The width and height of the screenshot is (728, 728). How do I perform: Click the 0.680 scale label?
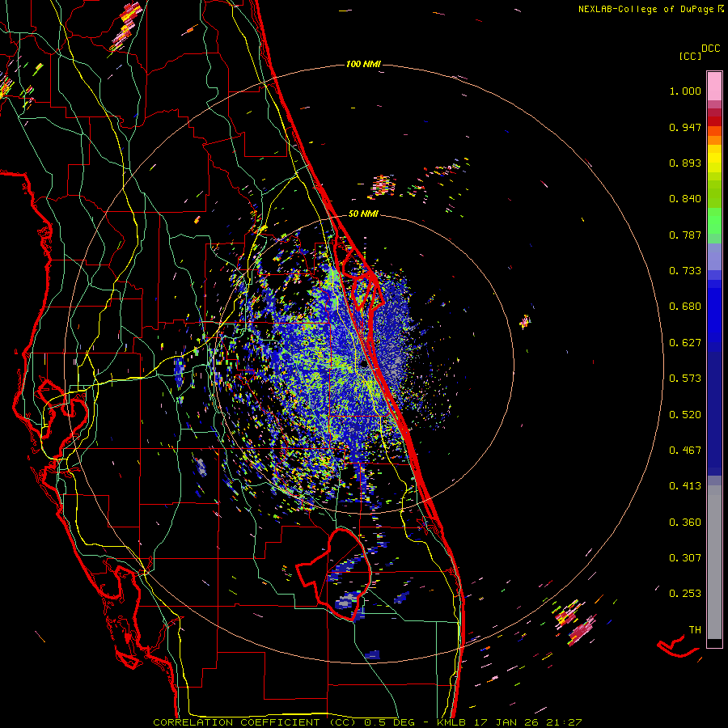685,307
